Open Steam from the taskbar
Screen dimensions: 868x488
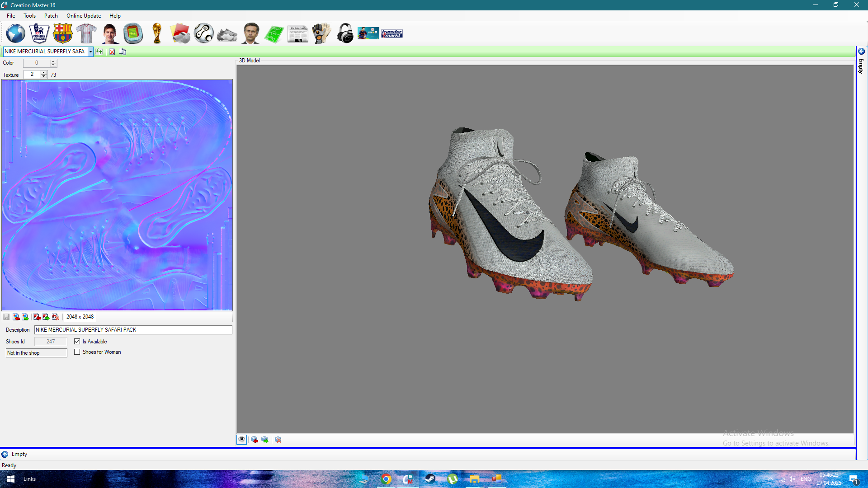click(430, 479)
